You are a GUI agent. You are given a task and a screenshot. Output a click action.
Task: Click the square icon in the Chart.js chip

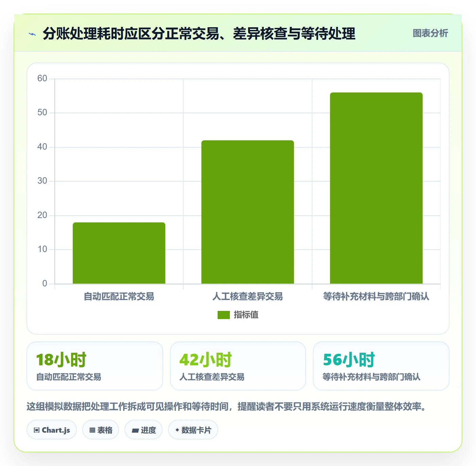(x=37, y=430)
